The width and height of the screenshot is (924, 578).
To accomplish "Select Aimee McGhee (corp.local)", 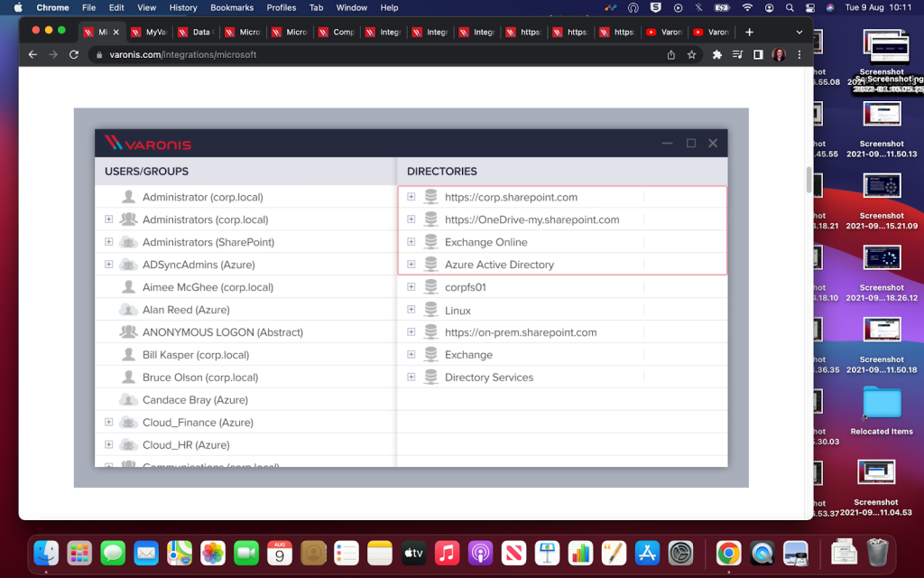I will pyautogui.click(x=245, y=287).
